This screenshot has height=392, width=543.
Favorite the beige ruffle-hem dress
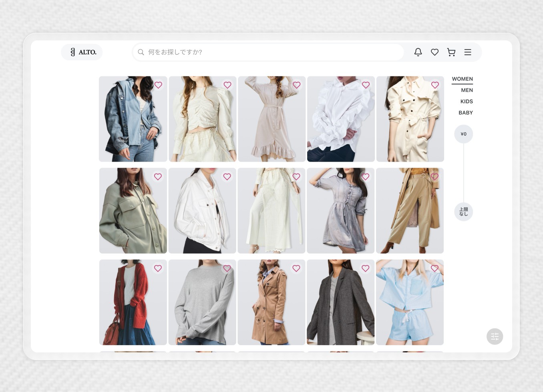[x=297, y=85]
